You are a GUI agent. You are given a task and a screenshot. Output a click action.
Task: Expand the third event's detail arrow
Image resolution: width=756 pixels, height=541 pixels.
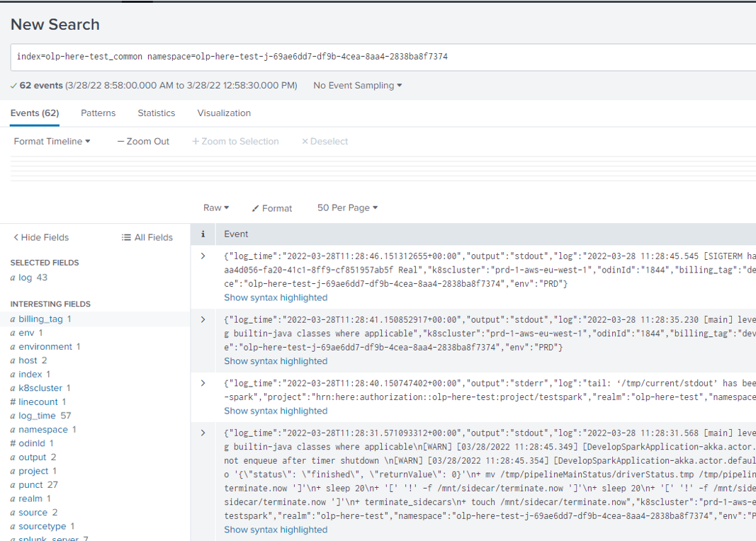203,383
